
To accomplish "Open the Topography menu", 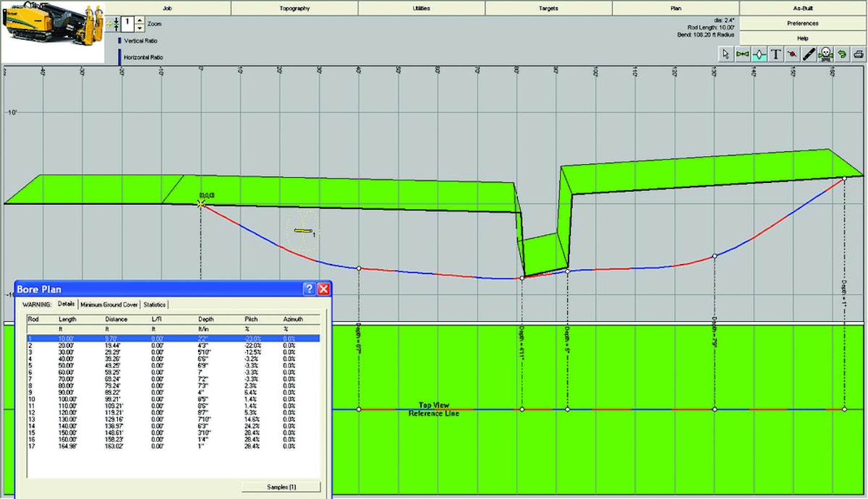I will 293,8.
